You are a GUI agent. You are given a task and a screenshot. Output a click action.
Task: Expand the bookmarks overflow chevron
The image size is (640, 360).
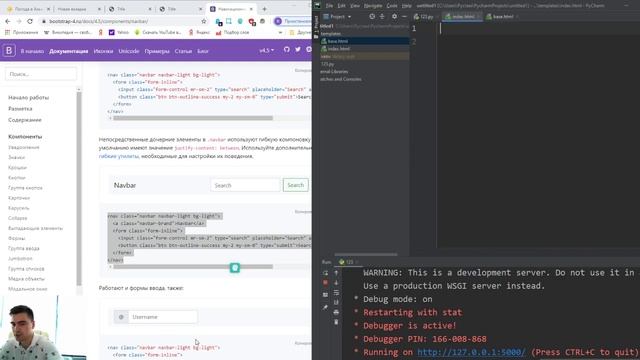[280, 32]
